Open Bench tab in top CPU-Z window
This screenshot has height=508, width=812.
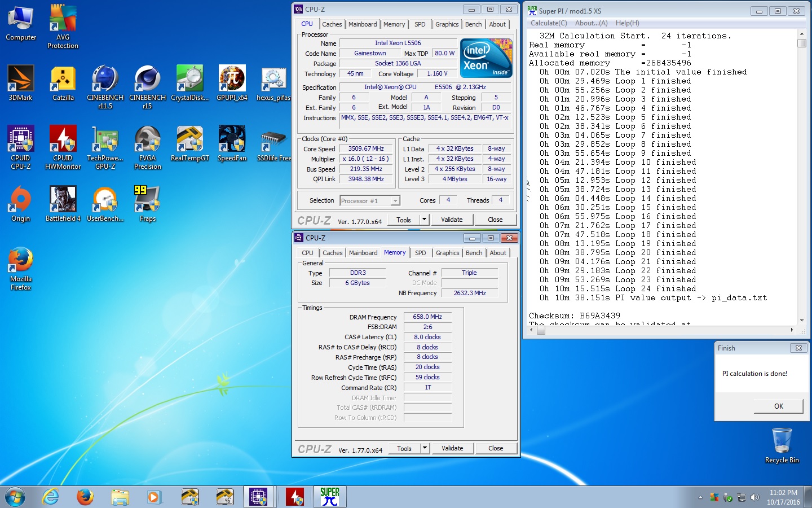(474, 24)
